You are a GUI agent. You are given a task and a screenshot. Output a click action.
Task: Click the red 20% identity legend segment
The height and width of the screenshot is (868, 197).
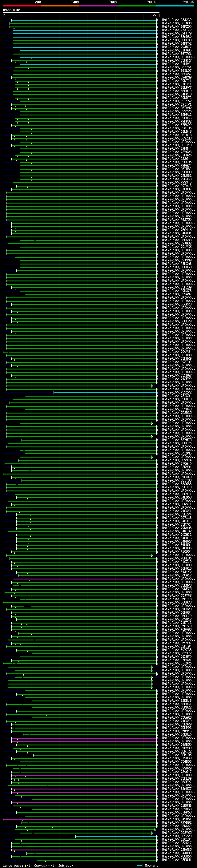pyautogui.click(x=22, y=6)
